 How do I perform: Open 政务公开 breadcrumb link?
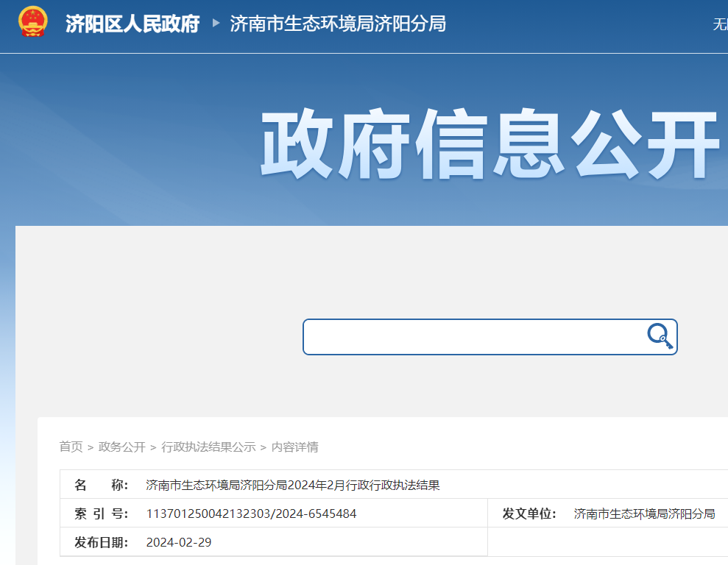point(122,447)
